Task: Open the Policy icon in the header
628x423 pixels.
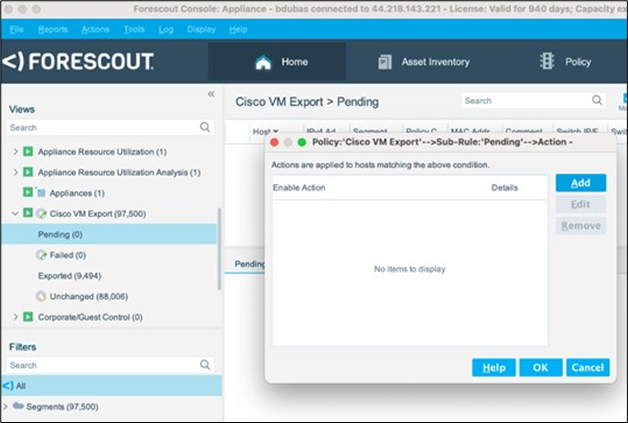Action: pos(547,61)
